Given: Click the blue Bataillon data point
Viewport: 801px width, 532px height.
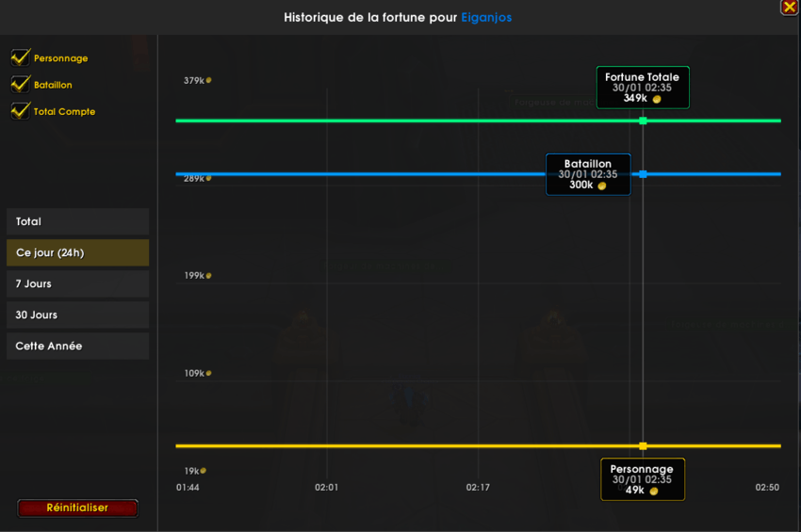Looking at the screenshot, I should (x=643, y=174).
